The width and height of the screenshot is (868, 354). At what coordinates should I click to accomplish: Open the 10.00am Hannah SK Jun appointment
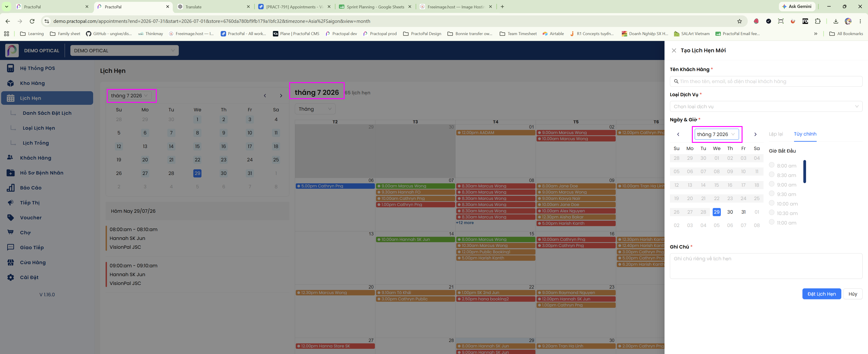pos(415,239)
